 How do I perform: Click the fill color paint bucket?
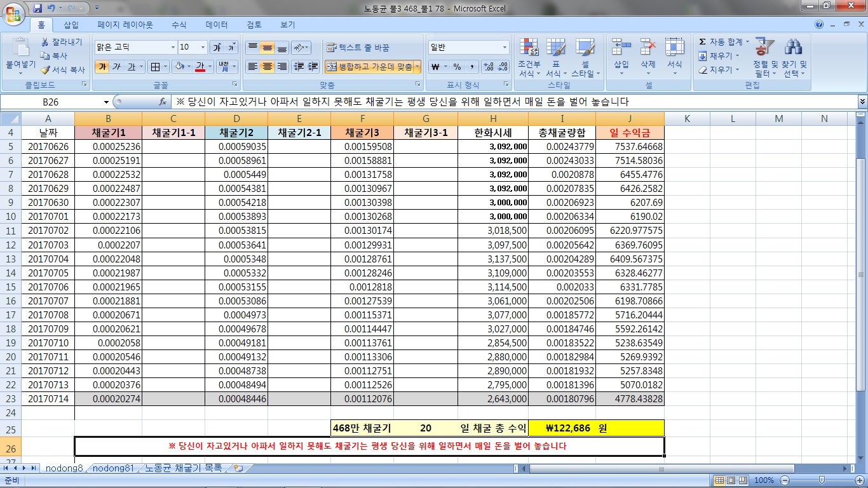tap(179, 67)
